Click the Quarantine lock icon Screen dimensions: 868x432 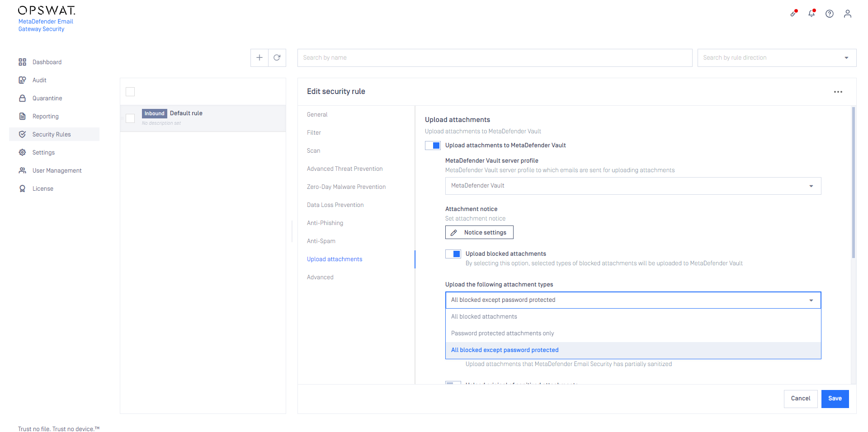[22, 98]
